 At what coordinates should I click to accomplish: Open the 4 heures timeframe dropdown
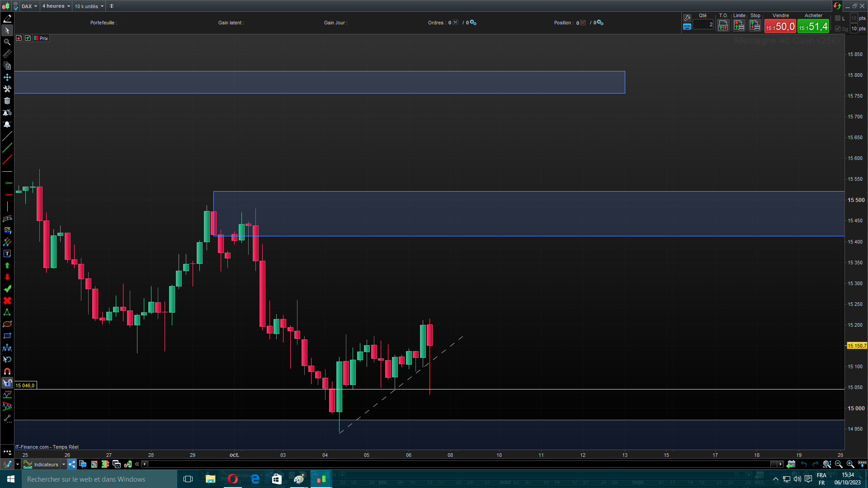56,6
